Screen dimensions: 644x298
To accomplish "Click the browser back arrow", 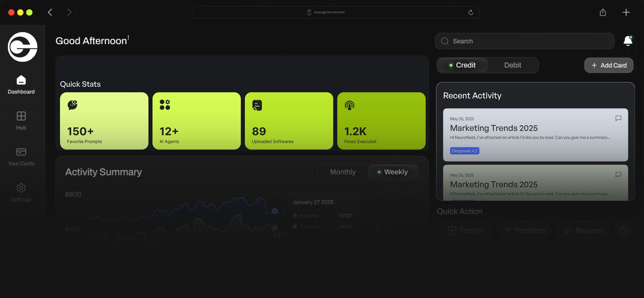I will pos(50,12).
